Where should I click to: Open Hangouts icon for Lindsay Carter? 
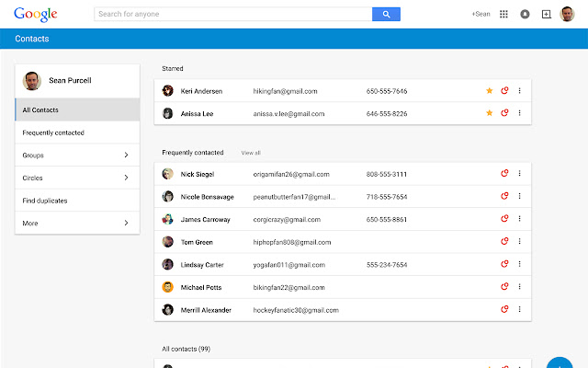click(x=504, y=264)
